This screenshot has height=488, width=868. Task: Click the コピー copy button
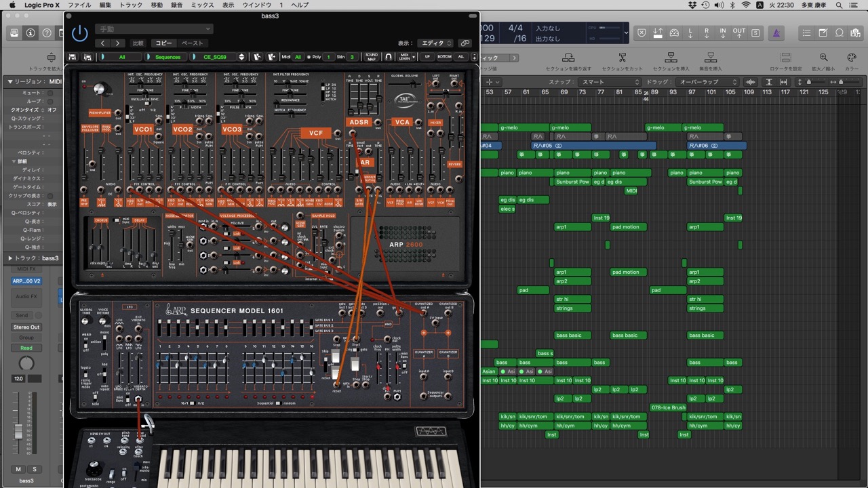[164, 43]
